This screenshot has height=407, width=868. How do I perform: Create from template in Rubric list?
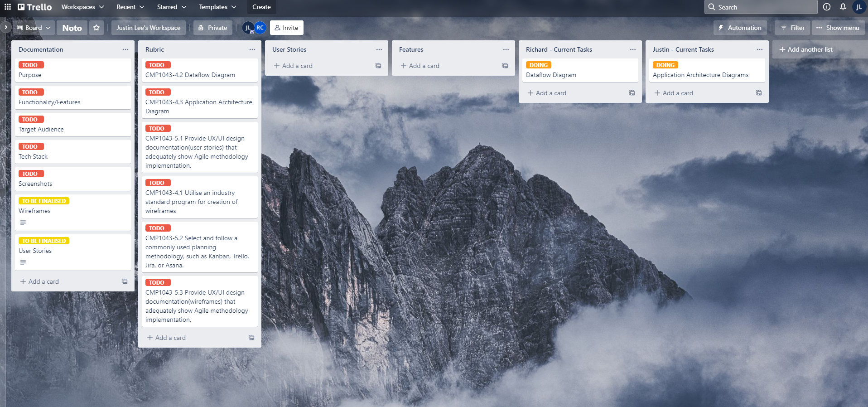(251, 338)
